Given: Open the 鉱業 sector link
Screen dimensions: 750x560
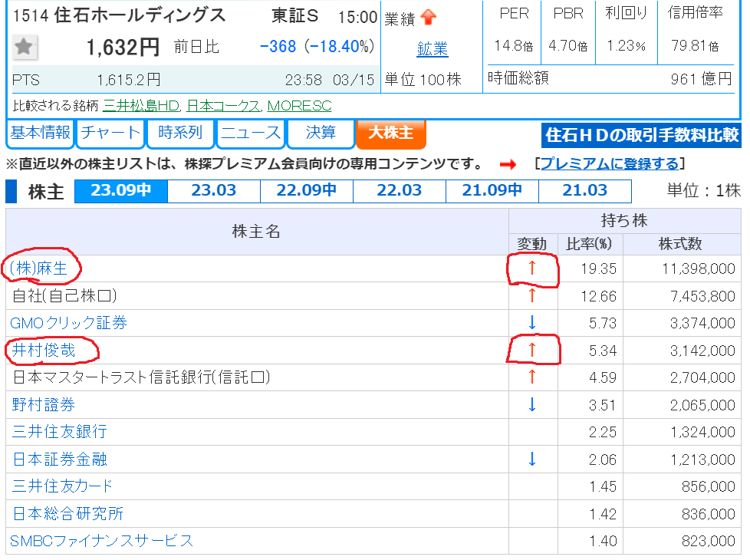Looking at the screenshot, I should coord(433,49).
